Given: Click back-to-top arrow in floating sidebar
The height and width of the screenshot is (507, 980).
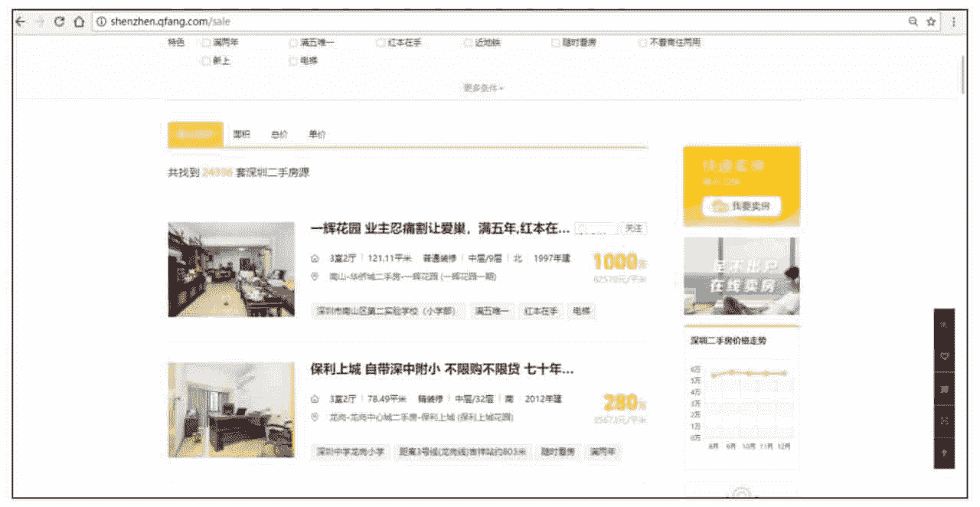Looking at the screenshot, I should pos(944,453).
